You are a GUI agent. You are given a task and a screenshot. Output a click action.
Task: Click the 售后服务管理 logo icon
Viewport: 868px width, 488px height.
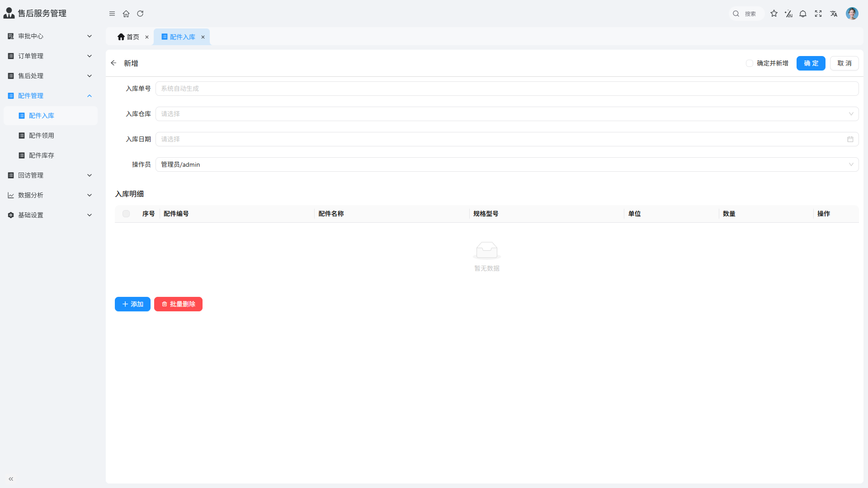9,13
